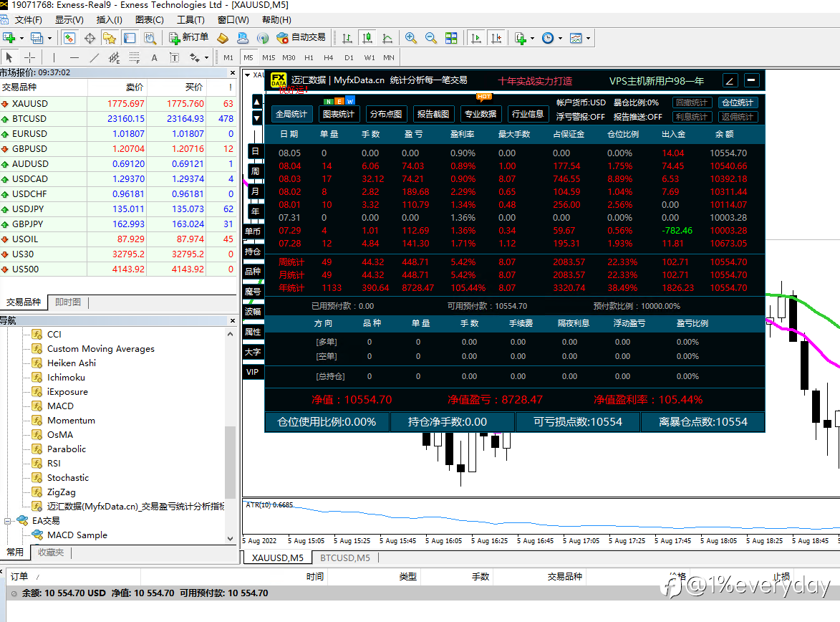Switch timeframe to D1
This screenshot has height=622, width=840.
[x=349, y=57]
